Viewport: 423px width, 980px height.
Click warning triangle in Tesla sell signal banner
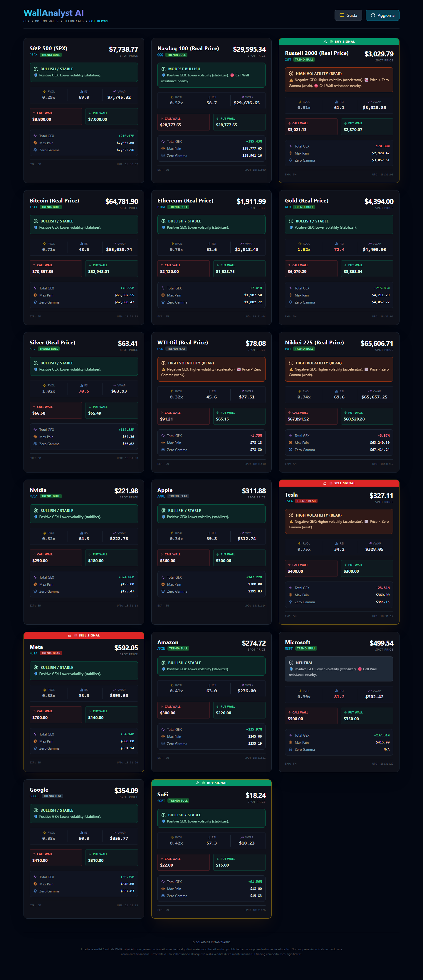click(x=325, y=483)
